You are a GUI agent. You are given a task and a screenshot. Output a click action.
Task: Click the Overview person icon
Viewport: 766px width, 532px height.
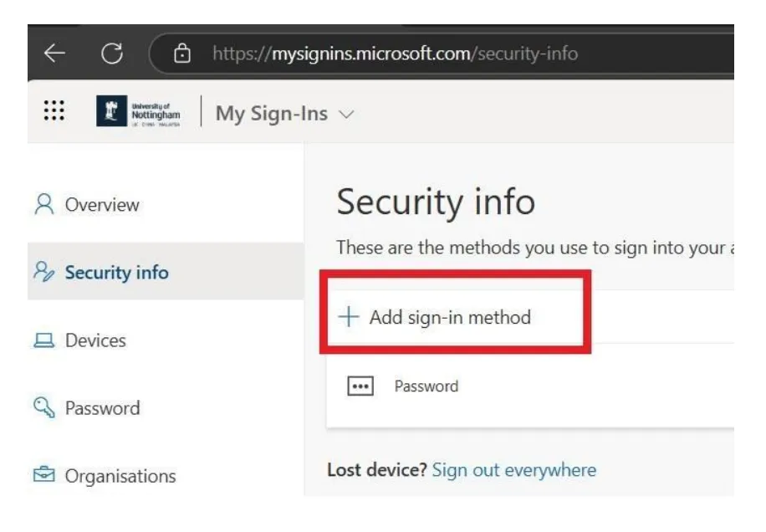(44, 204)
